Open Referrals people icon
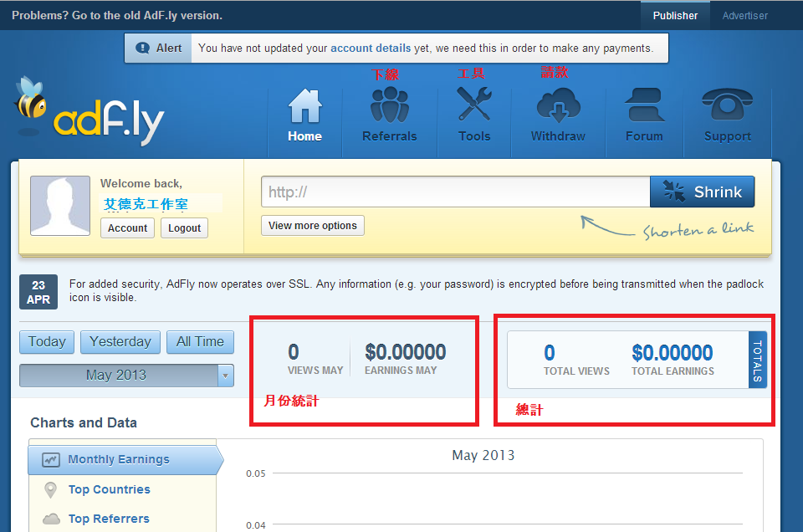The width and height of the screenshot is (803, 532). pos(389,105)
